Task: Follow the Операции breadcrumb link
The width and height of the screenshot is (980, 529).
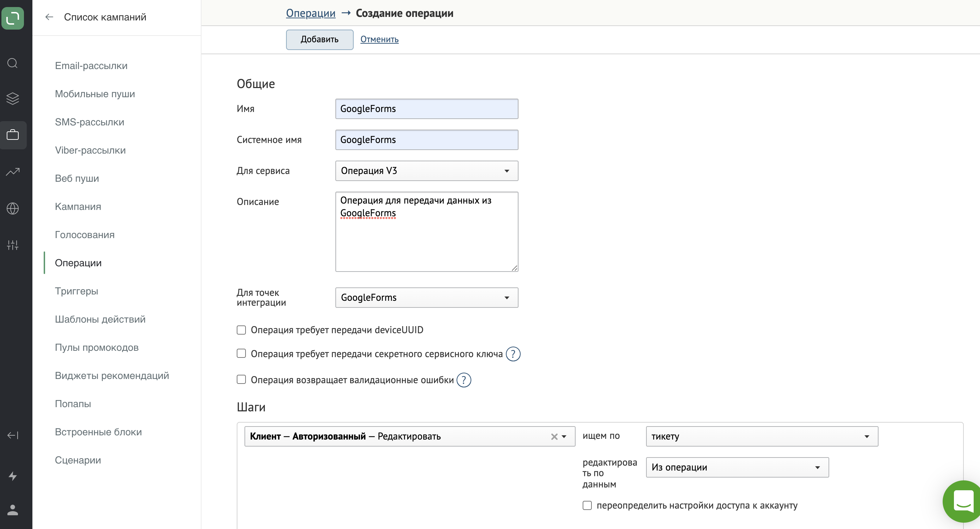Action: (310, 13)
